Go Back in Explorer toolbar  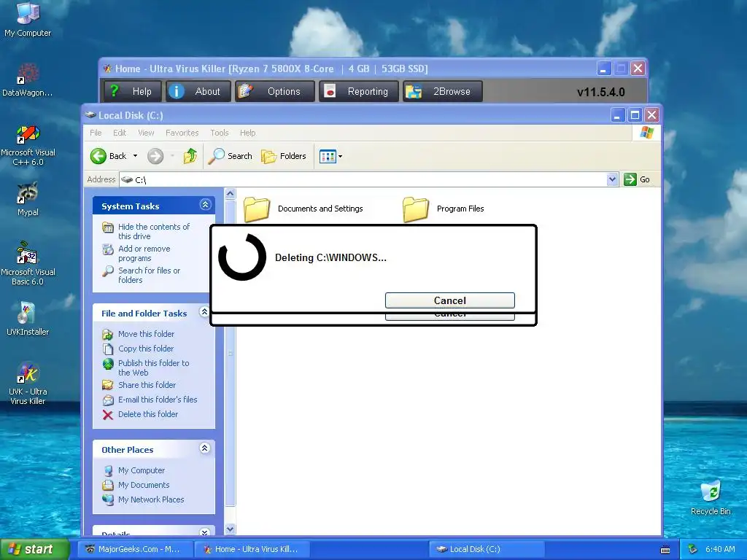tap(109, 156)
